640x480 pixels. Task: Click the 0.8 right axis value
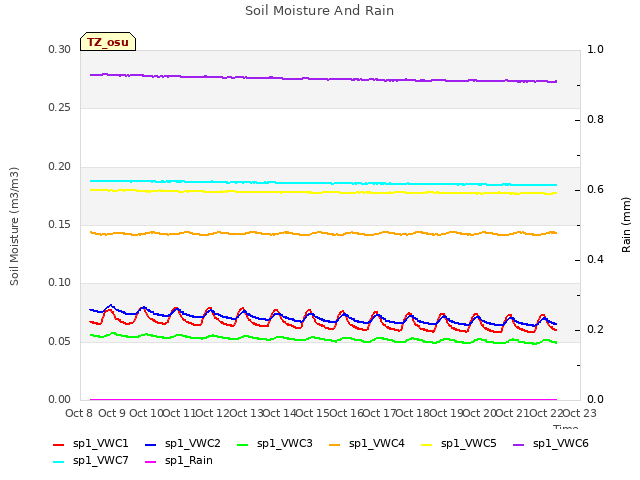pyautogui.click(x=596, y=119)
